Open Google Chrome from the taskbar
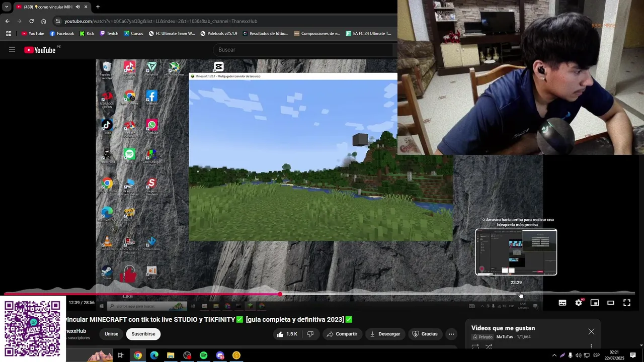Screen dimensions: 644x362 (x=137, y=355)
